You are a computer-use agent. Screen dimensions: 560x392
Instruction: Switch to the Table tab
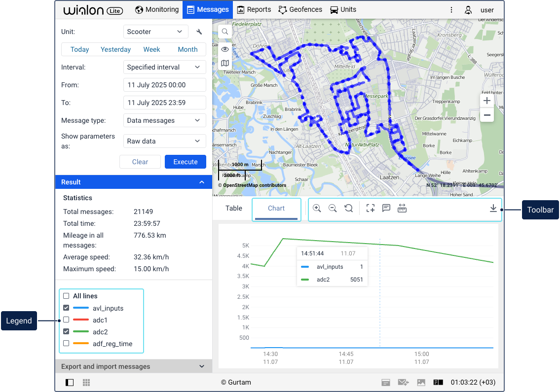[233, 208]
